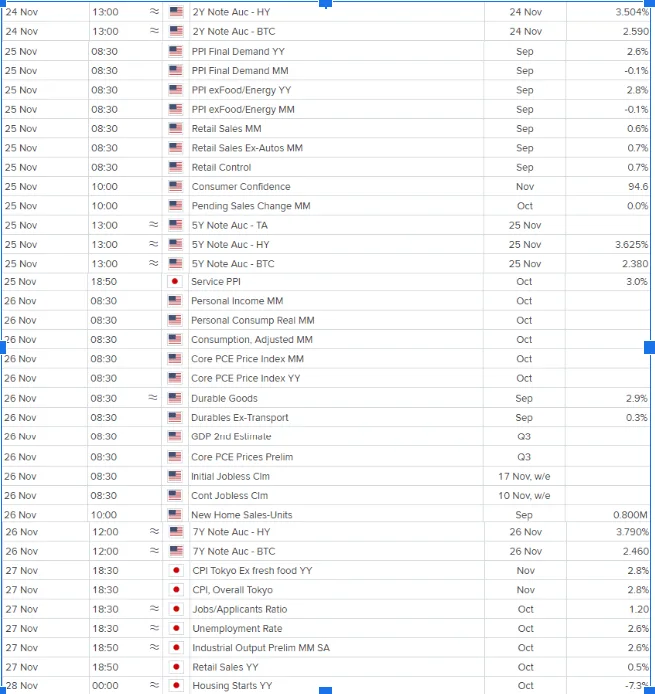Click the US flag beside Initial Jobless Clm

pos(175,476)
